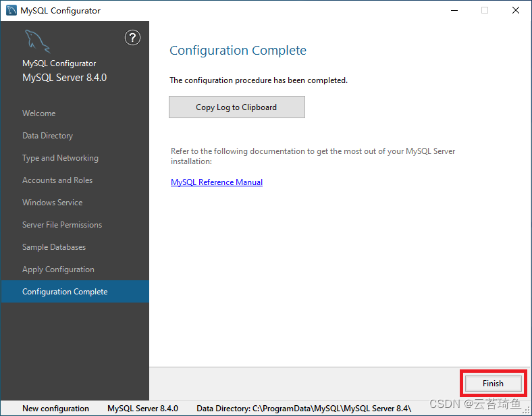
Task: Click 'MySQL Server 8.4.0' in sidebar header
Action: tap(64, 78)
